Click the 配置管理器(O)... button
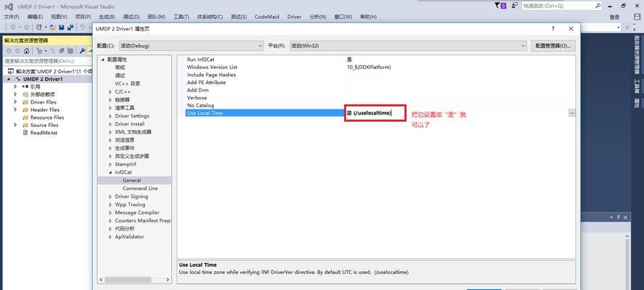Screen dimensions: 644x290 (553, 46)
